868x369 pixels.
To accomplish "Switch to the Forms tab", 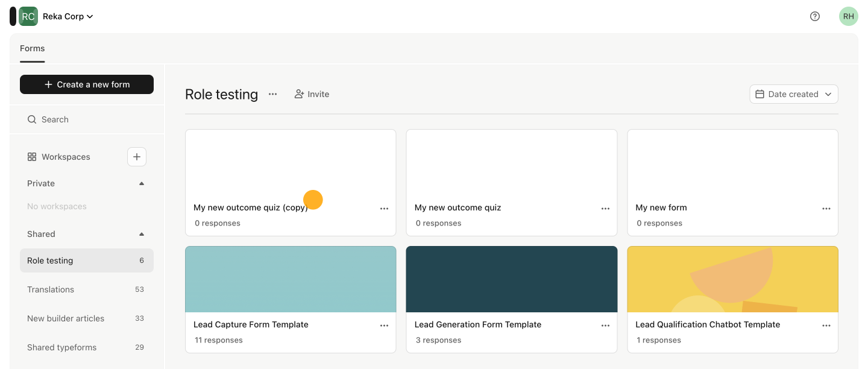I will [x=33, y=48].
